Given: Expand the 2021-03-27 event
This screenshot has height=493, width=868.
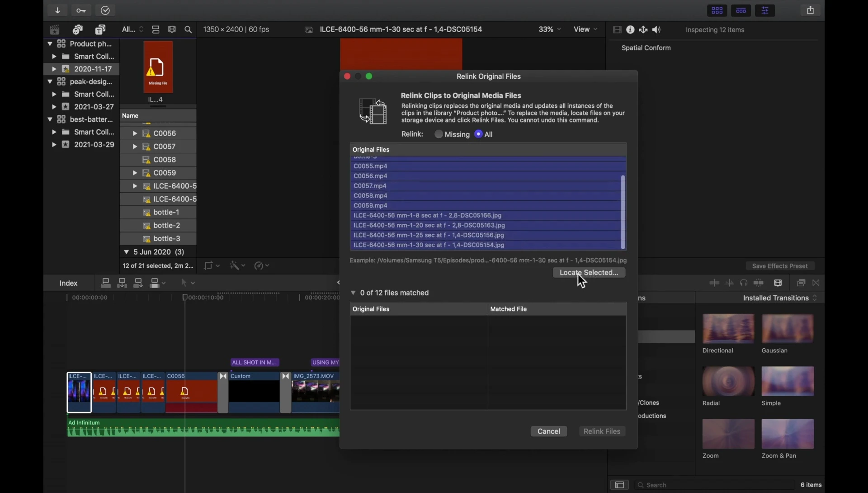Looking at the screenshot, I should pos(54,107).
